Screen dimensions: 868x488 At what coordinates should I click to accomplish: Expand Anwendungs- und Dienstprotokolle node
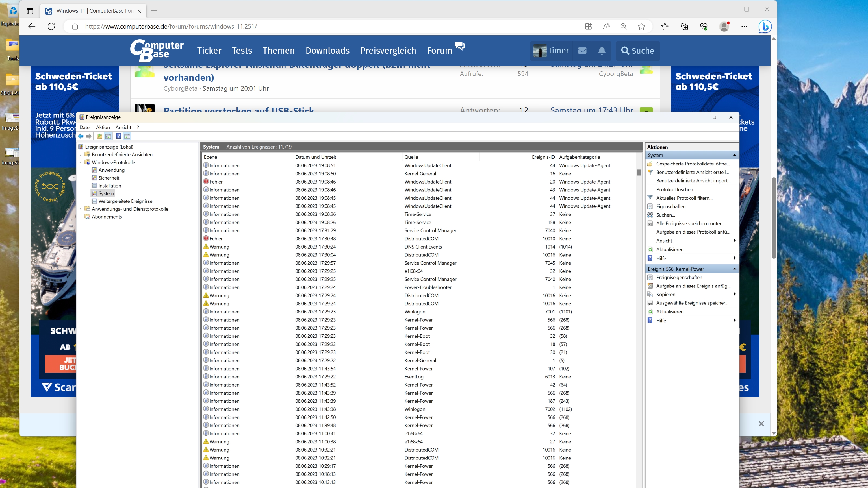pos(81,209)
